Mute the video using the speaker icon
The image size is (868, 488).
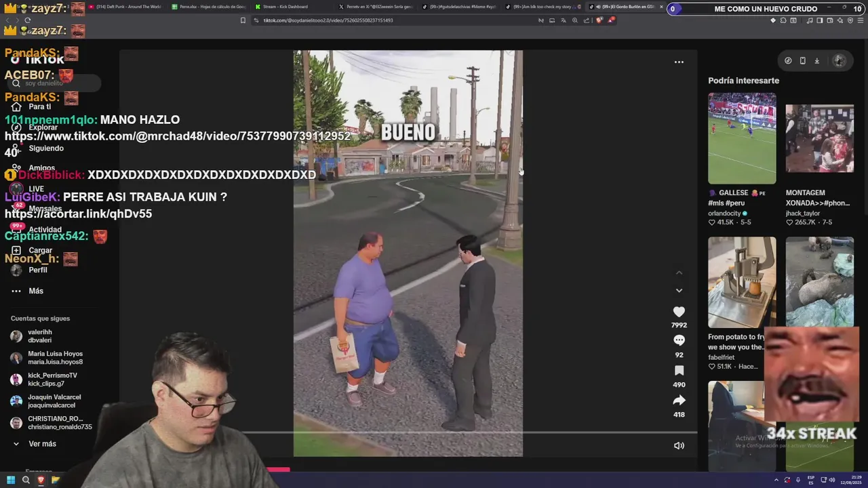679,445
